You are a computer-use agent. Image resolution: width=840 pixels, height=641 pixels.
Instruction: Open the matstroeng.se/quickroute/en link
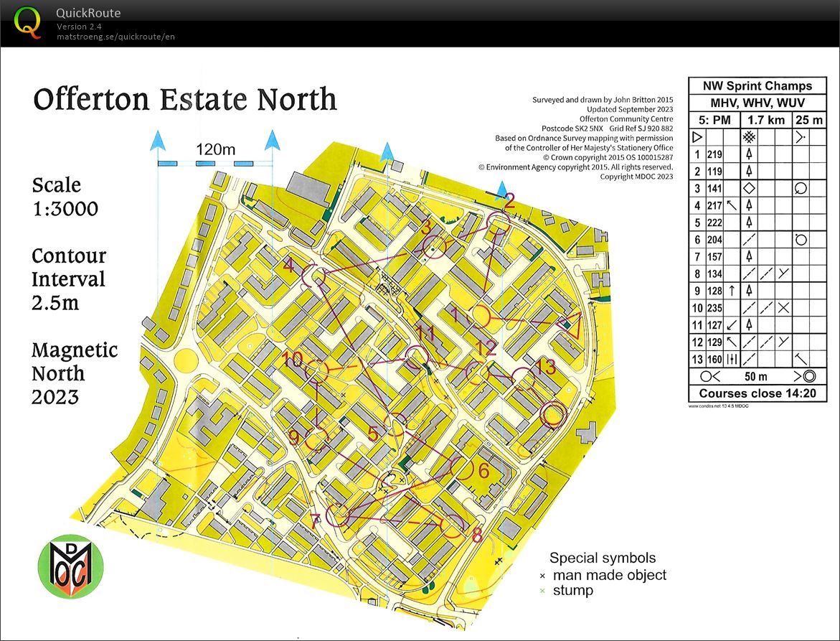click(115, 37)
